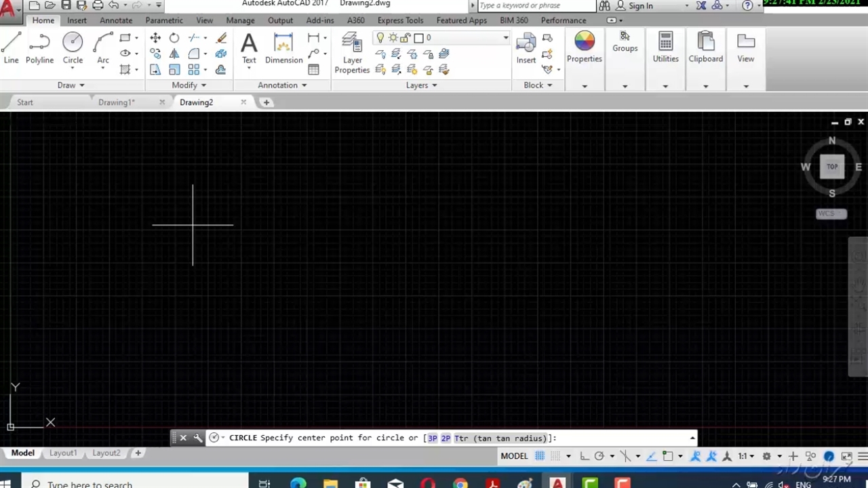Open the Drawing1 document tab
The width and height of the screenshot is (868, 488).
coord(117,102)
